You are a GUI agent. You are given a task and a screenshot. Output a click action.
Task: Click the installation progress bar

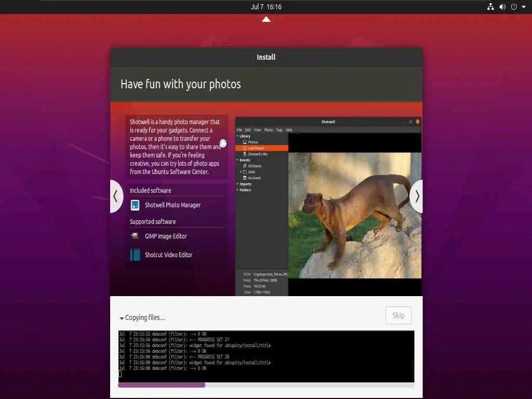point(266,385)
